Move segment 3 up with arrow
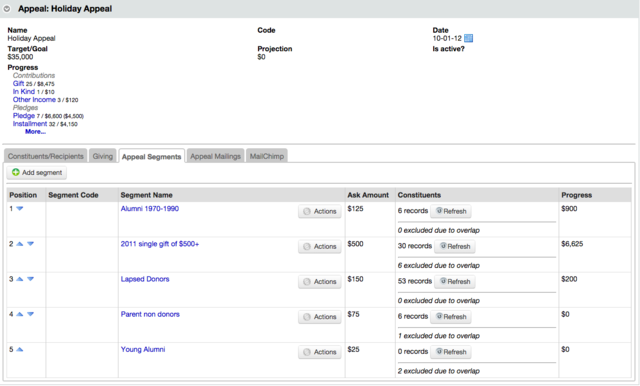The width and height of the screenshot is (640, 386). pos(20,279)
